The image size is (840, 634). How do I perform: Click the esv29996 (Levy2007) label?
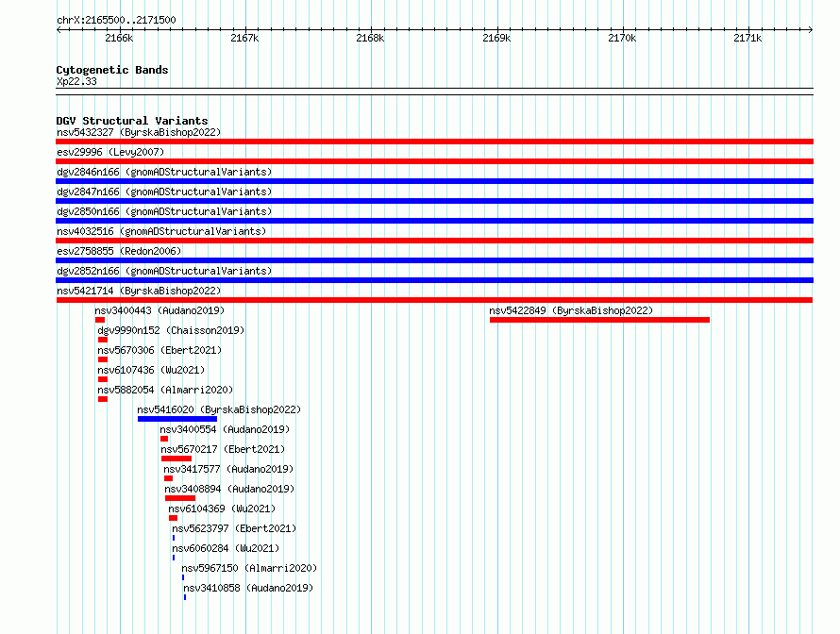click(x=110, y=152)
